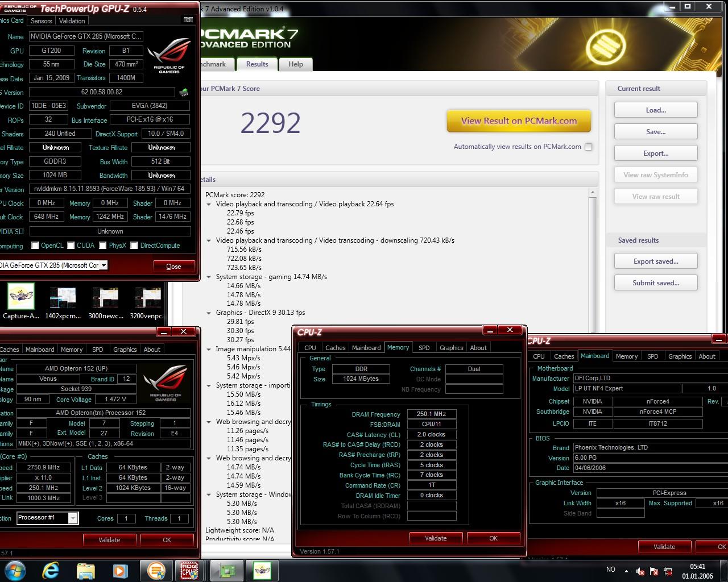Click the ROG logo in the CPU-Z CPU window
Viewport: 728px width, 582px height.
[x=166, y=383]
